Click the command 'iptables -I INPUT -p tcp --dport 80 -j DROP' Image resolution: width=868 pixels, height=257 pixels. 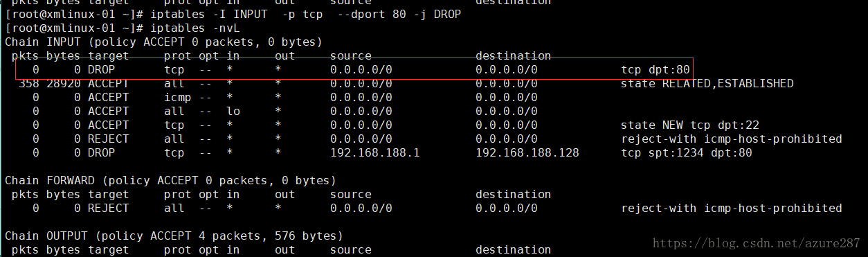305,15
